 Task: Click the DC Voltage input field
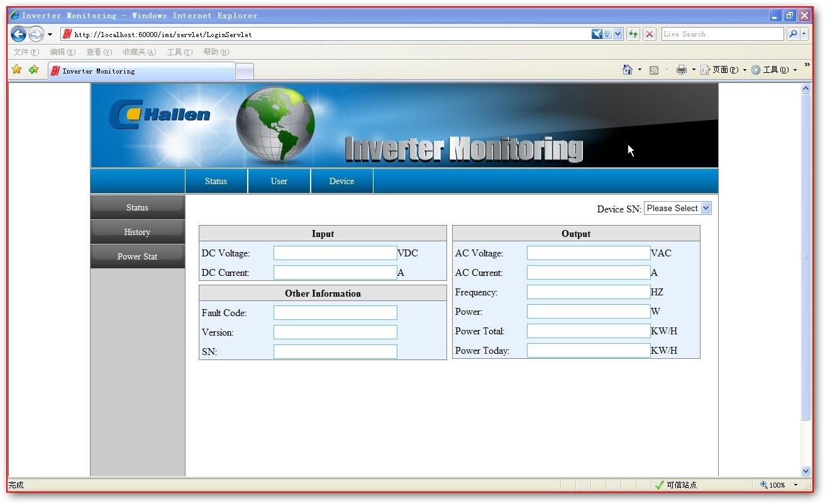(x=335, y=253)
